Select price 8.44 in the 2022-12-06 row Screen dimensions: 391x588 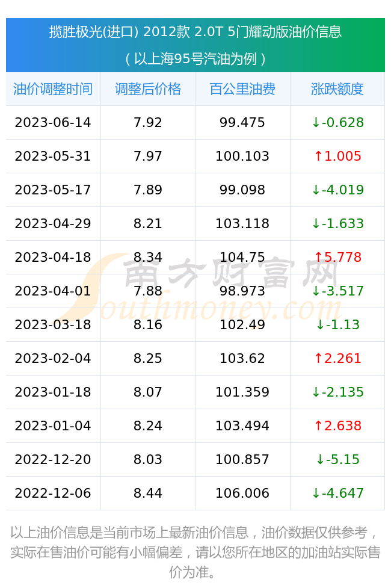pos(148,494)
